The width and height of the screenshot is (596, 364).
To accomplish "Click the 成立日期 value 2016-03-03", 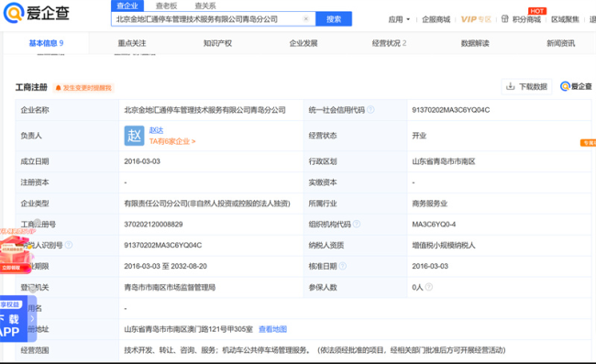I will tap(142, 161).
